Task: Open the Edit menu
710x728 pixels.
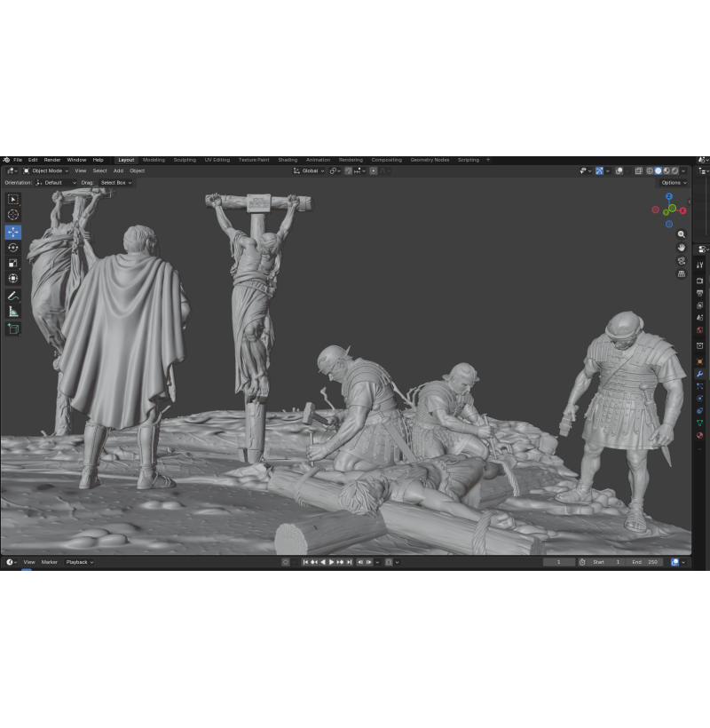Action: pyautogui.click(x=33, y=160)
